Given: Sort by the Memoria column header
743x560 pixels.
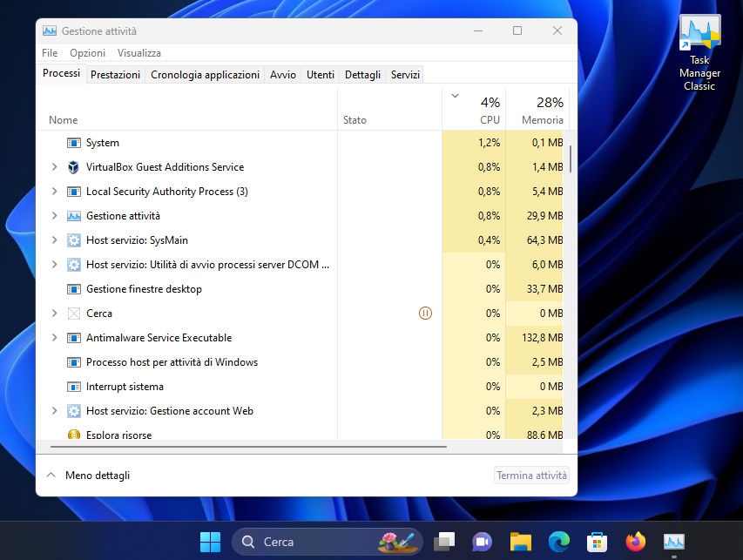Looking at the screenshot, I should 537,110.
